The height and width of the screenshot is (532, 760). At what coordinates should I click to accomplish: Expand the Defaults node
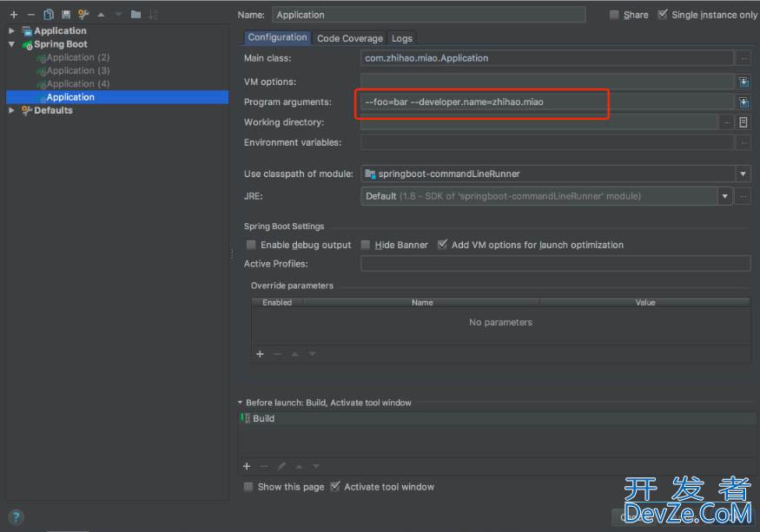11,110
